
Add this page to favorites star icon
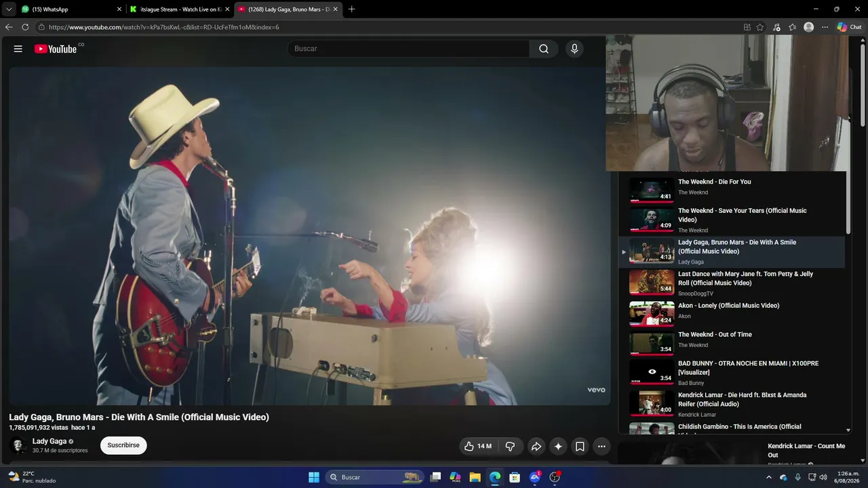click(760, 27)
